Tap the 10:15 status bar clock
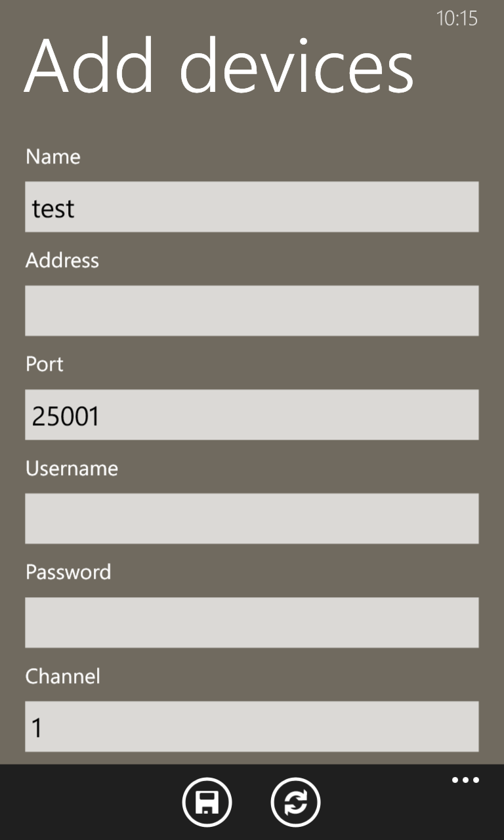 pyautogui.click(x=457, y=18)
